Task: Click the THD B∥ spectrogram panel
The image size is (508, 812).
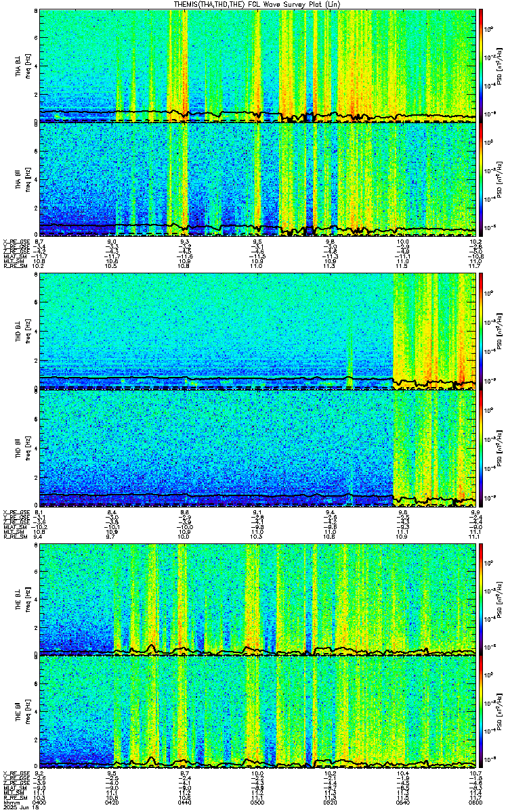Action: click(257, 447)
